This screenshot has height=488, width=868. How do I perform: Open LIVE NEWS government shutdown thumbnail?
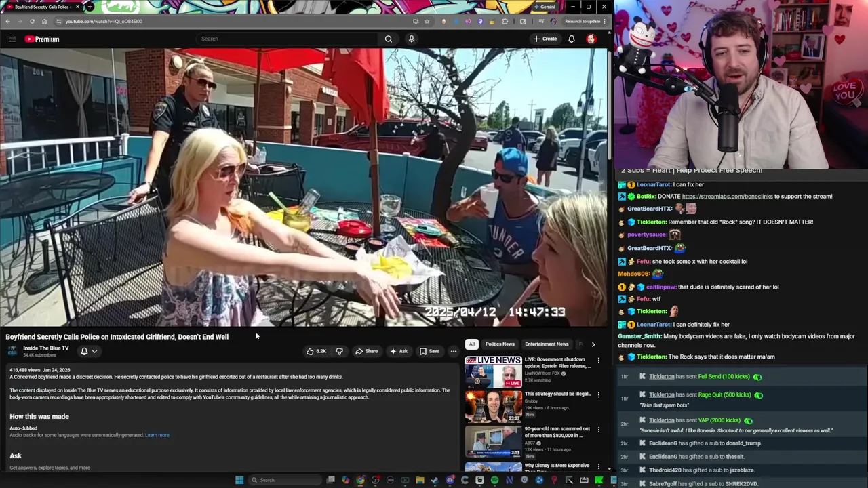pos(493,371)
